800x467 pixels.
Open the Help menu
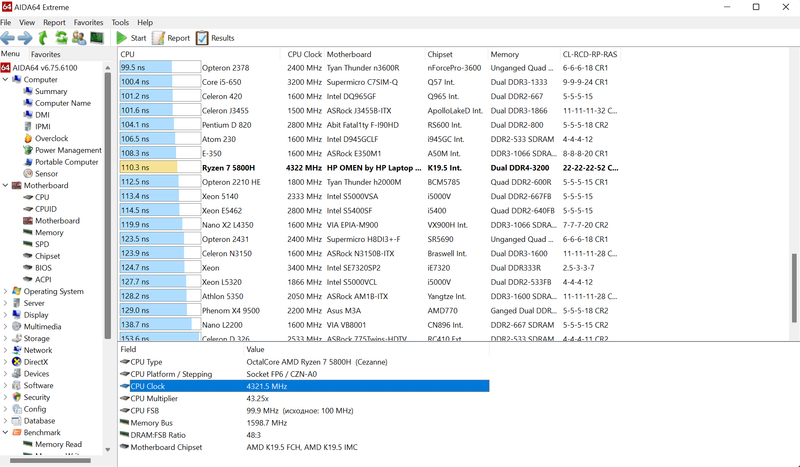tap(145, 22)
